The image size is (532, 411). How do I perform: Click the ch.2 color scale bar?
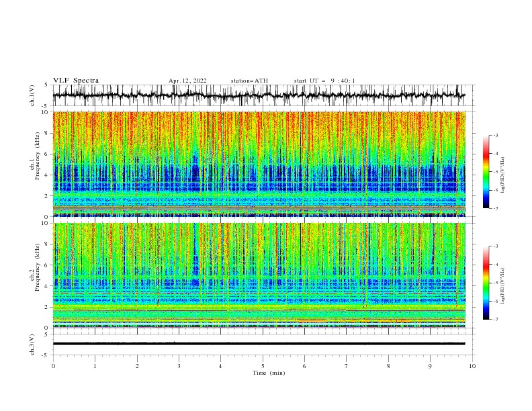coord(486,283)
